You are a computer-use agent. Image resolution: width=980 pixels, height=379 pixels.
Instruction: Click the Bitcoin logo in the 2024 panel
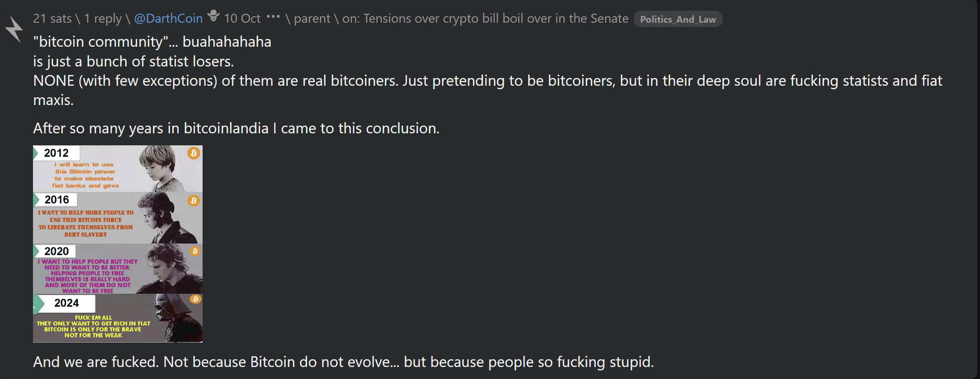195,299
